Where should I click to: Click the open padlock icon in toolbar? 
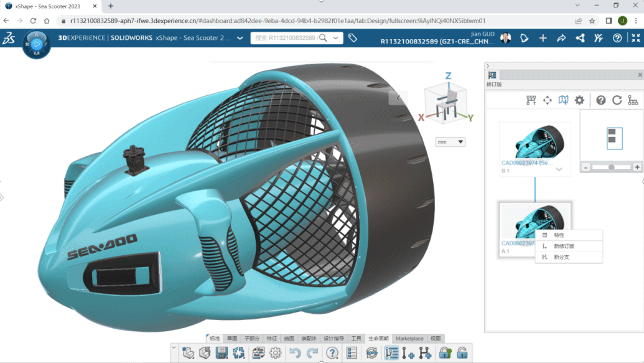click(462, 353)
